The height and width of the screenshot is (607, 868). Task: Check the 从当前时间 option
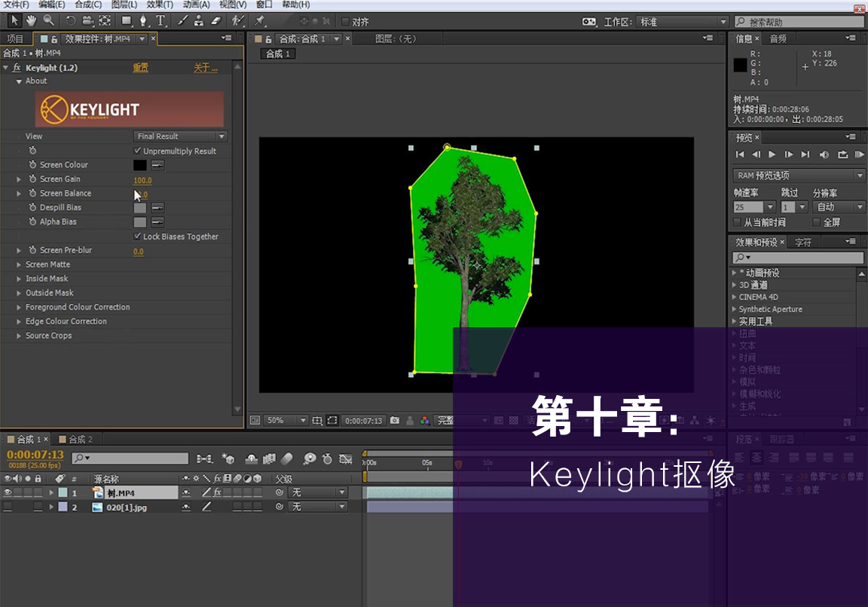[x=738, y=222]
